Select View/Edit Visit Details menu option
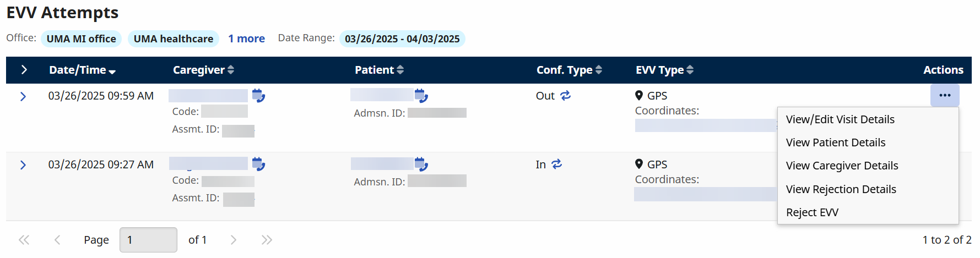This screenshot has width=980, height=258. pyautogui.click(x=840, y=119)
